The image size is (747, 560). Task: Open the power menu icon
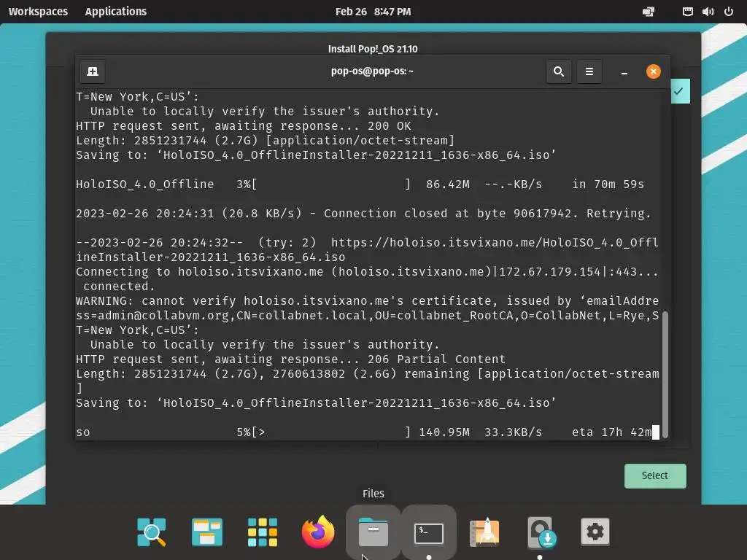click(729, 12)
